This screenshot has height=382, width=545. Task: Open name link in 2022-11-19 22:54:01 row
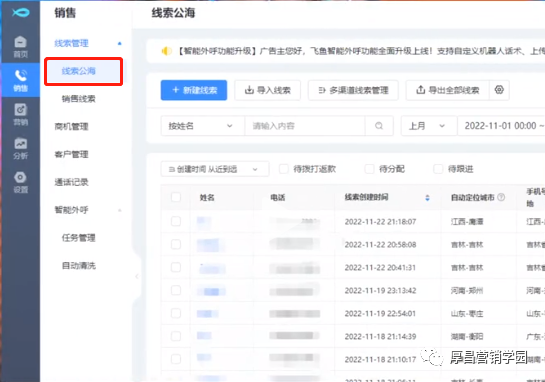pyautogui.click(x=207, y=314)
